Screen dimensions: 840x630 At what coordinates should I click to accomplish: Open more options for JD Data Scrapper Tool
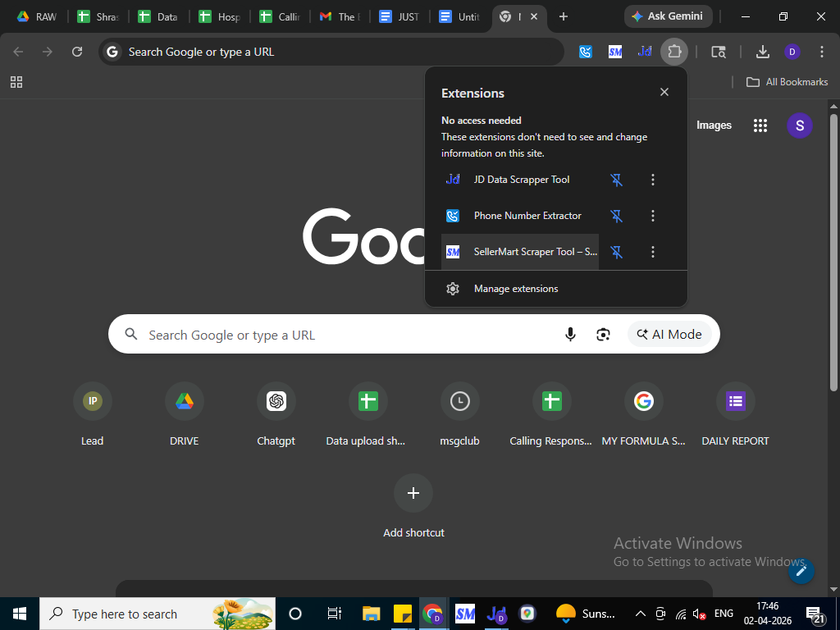(653, 180)
